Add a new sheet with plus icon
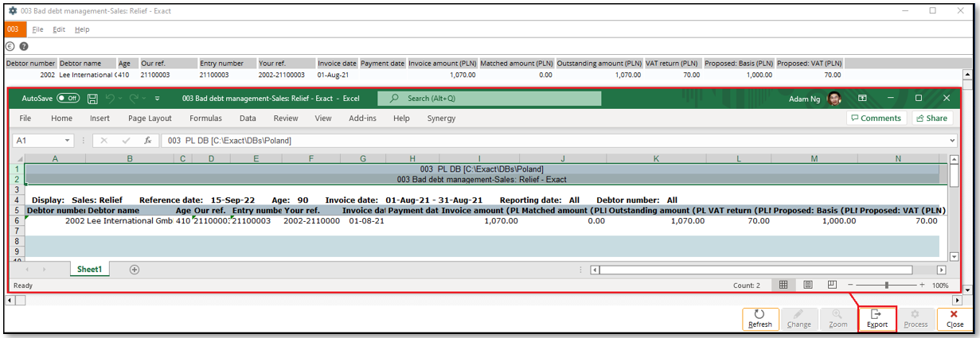Viewport: 980px width, 338px height. (135, 270)
